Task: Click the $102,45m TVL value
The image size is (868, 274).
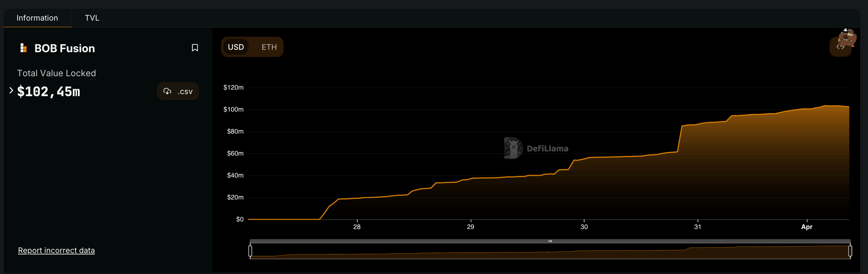Action: point(48,91)
